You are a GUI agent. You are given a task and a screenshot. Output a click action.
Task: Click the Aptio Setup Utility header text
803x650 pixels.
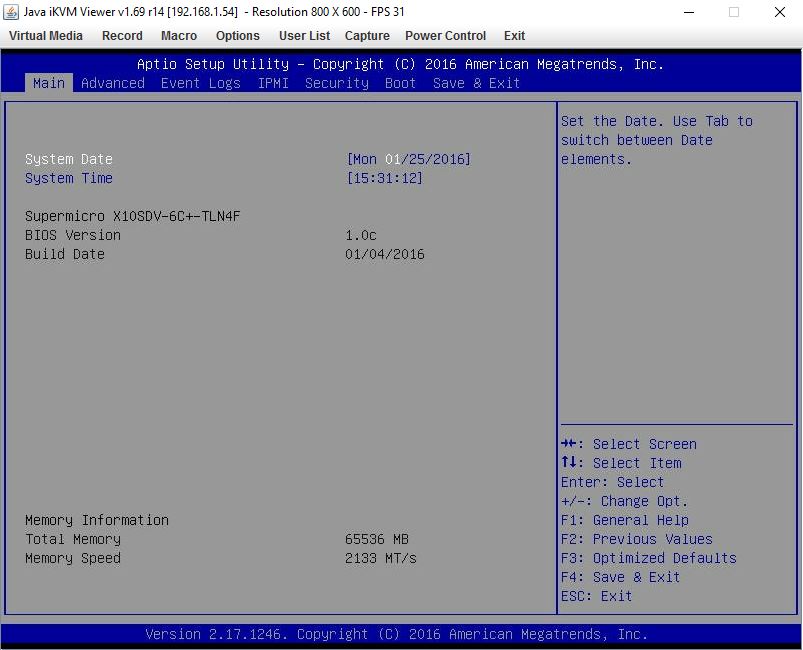click(400, 64)
